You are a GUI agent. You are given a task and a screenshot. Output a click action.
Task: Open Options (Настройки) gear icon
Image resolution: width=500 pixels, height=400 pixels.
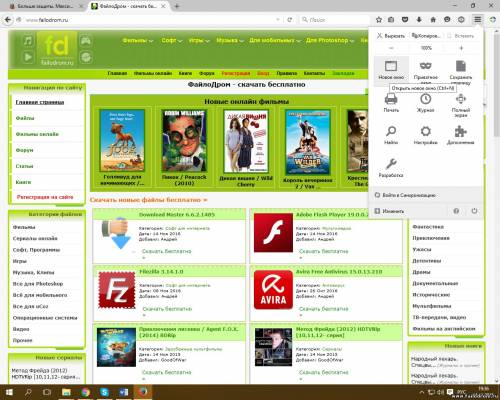(426, 131)
